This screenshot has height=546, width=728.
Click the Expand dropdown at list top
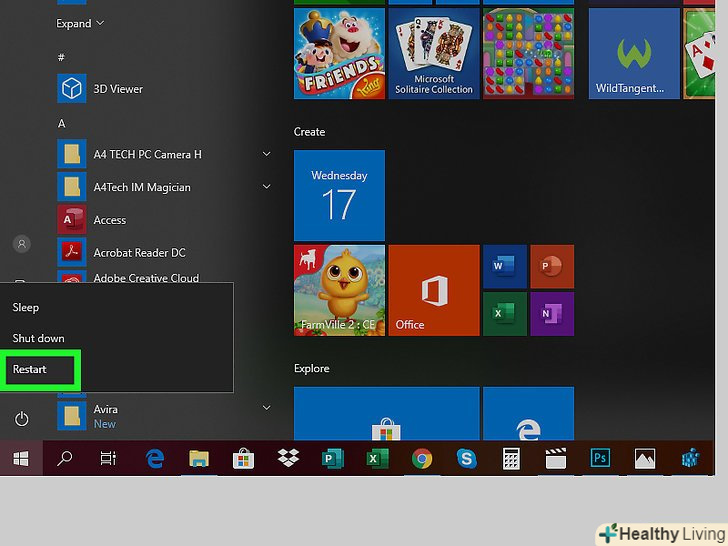pos(80,23)
